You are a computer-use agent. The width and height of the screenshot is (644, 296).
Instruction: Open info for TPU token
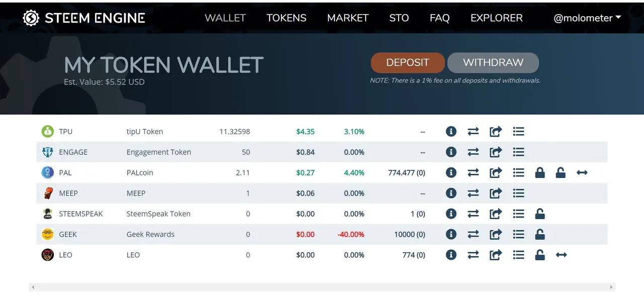[451, 132]
